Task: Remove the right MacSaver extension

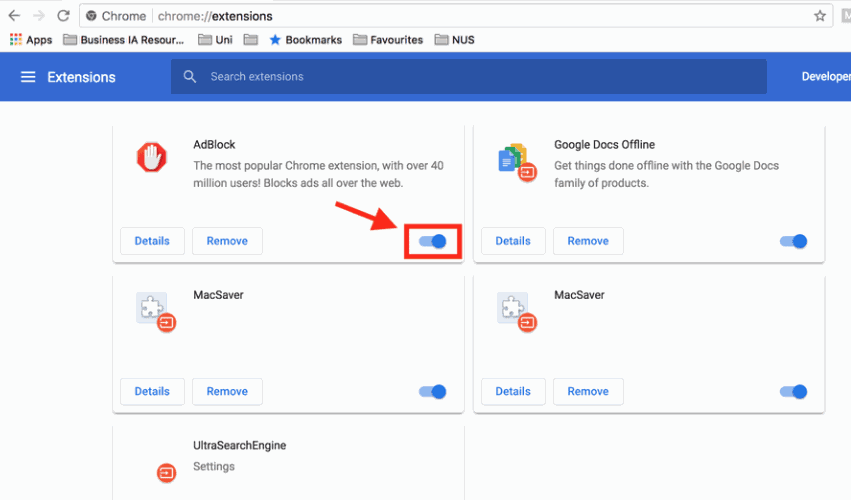Action: [x=588, y=391]
